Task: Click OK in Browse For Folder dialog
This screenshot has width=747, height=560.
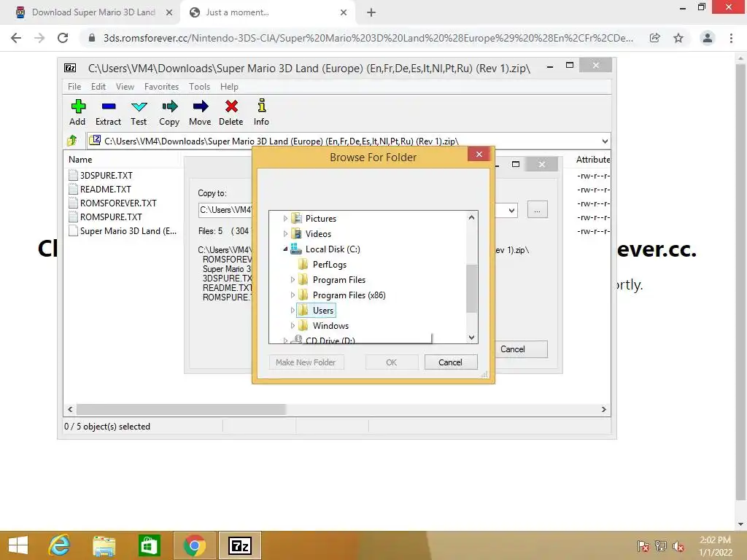Action: coord(392,362)
